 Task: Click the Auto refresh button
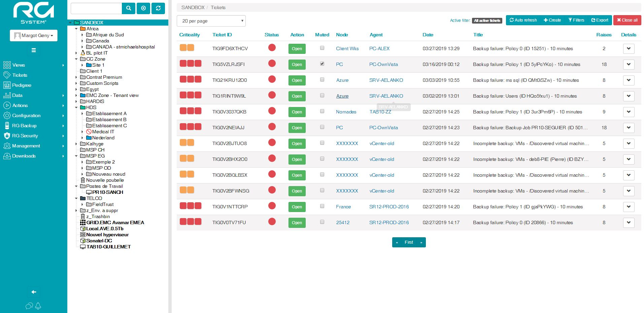pyautogui.click(x=523, y=20)
